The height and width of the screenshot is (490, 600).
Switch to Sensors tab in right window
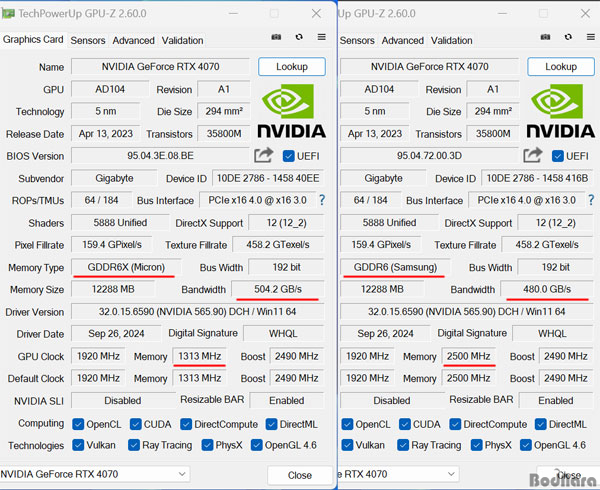pos(357,40)
